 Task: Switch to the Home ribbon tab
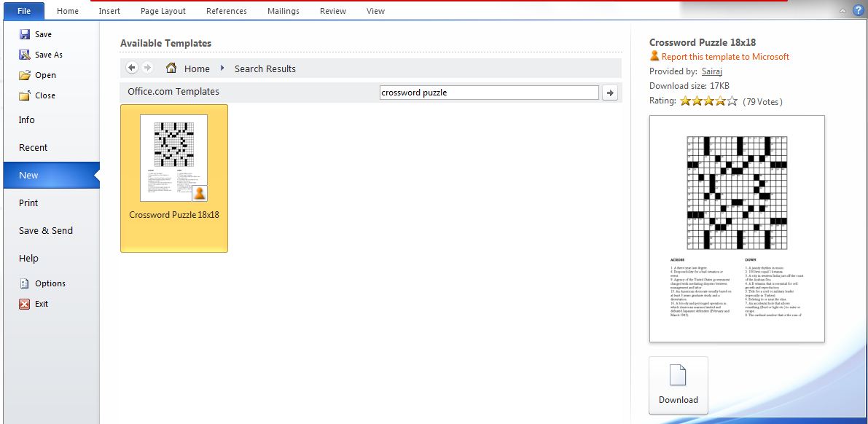coord(68,11)
